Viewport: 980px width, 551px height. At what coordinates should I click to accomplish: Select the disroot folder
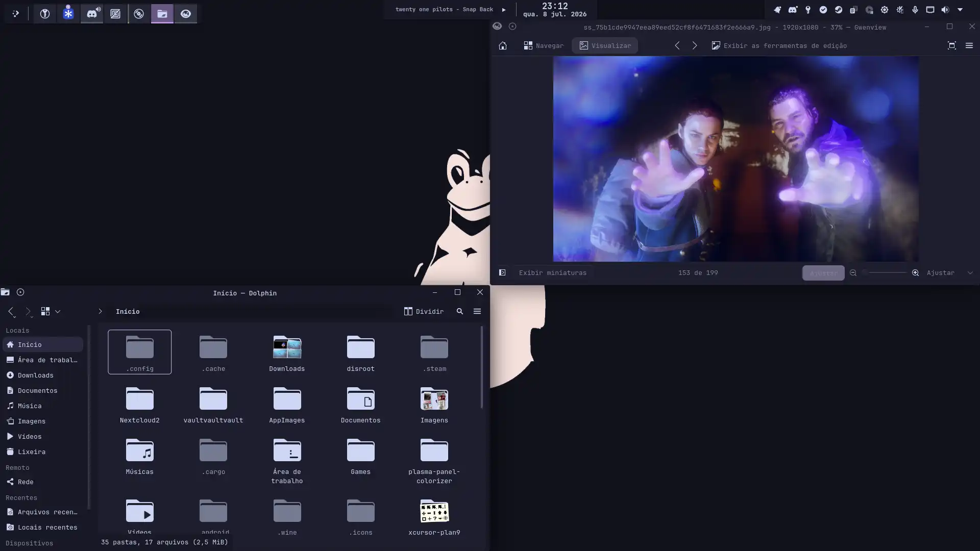[x=361, y=353]
